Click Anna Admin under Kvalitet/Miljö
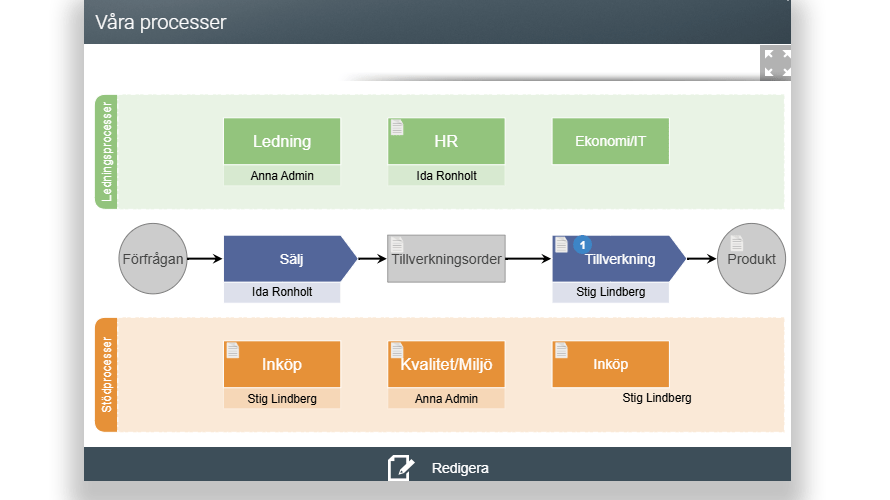 446,399
